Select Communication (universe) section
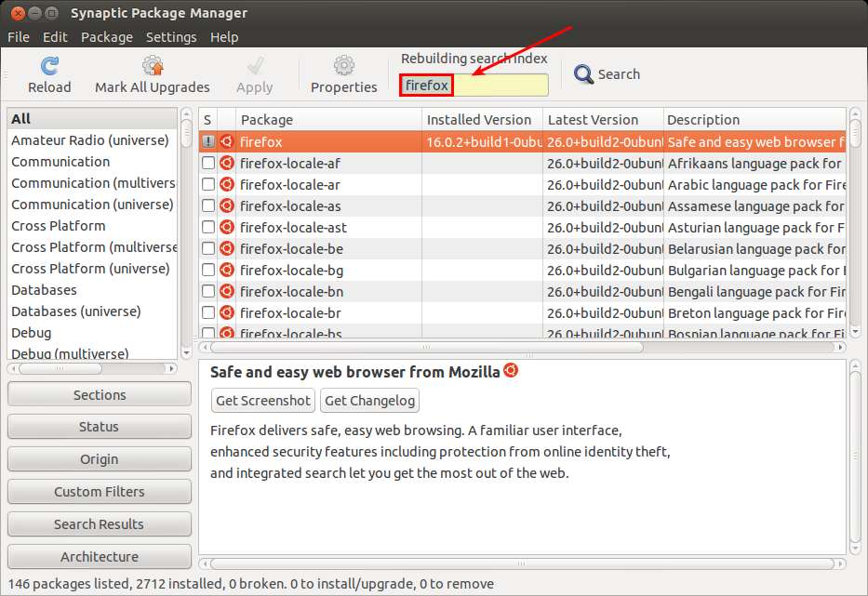The width and height of the screenshot is (868, 596). coord(92,205)
